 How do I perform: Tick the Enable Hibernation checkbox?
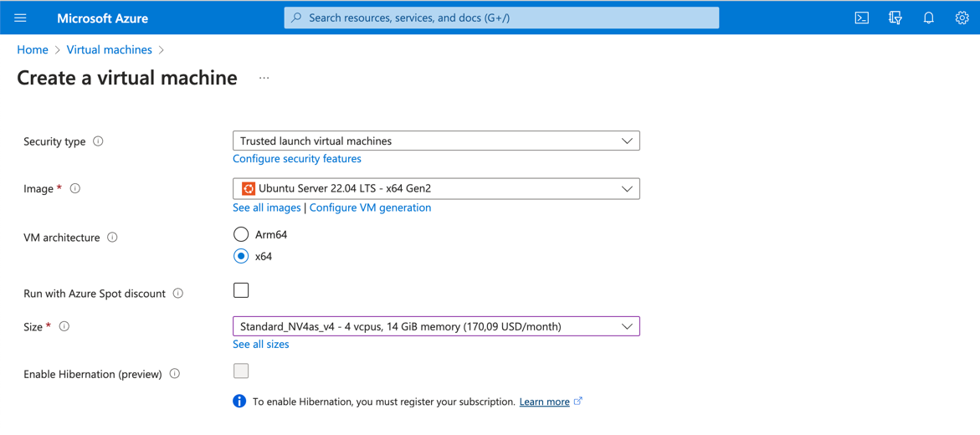click(241, 371)
